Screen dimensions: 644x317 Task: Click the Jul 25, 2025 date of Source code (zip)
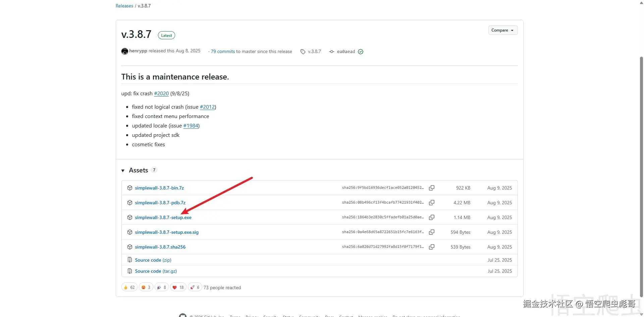click(x=500, y=260)
